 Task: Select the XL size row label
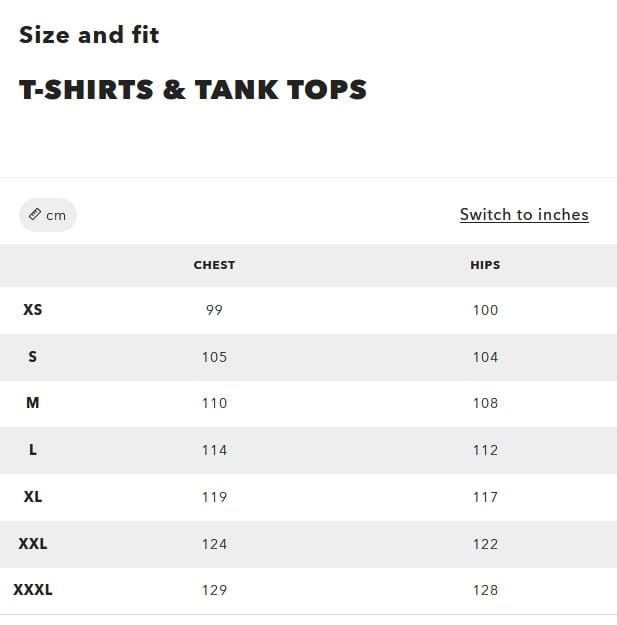[33, 497]
